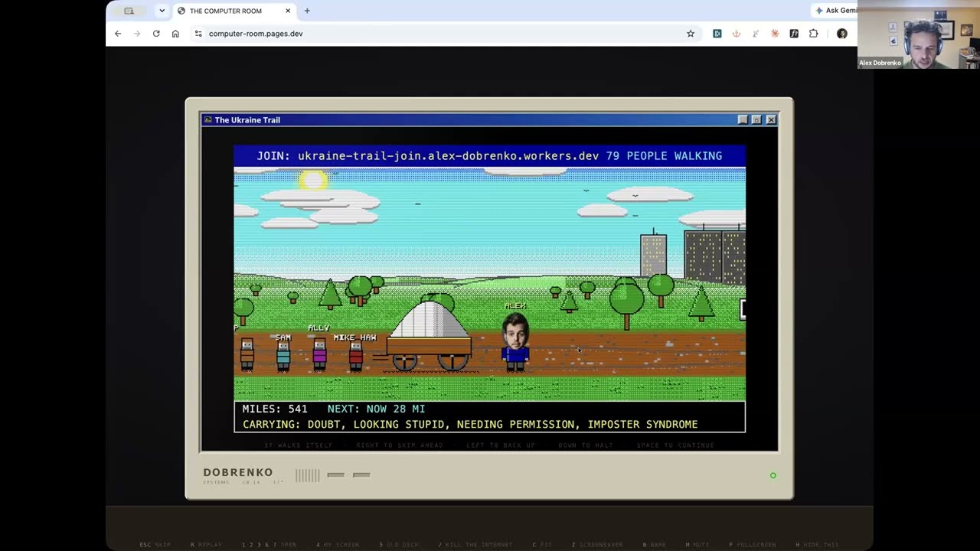980x551 pixels.
Task: Click the 'B GAME' shortcut
Action: coord(655,545)
